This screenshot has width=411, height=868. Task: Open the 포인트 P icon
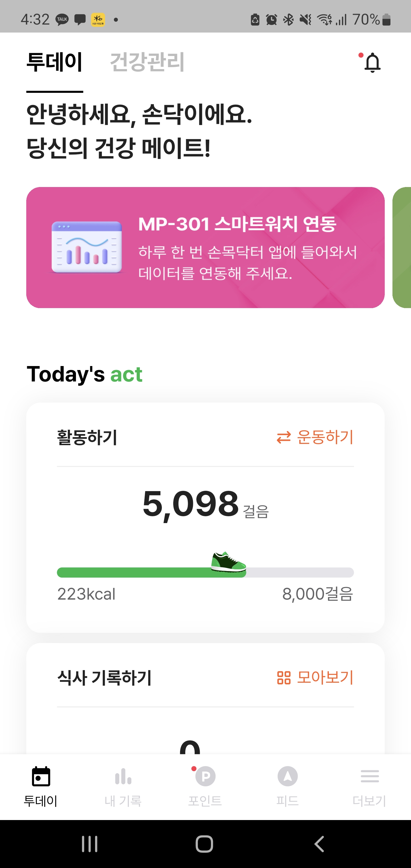(x=205, y=776)
